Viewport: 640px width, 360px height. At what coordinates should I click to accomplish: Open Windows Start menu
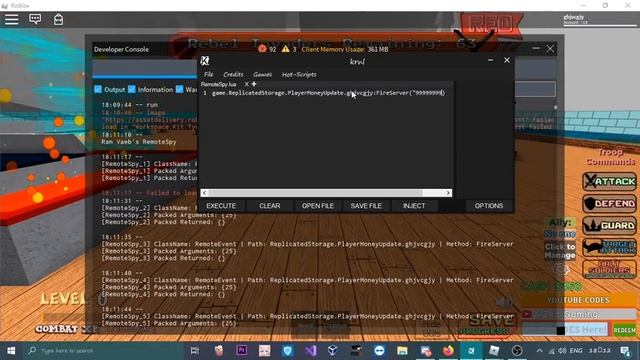[x=11, y=351]
